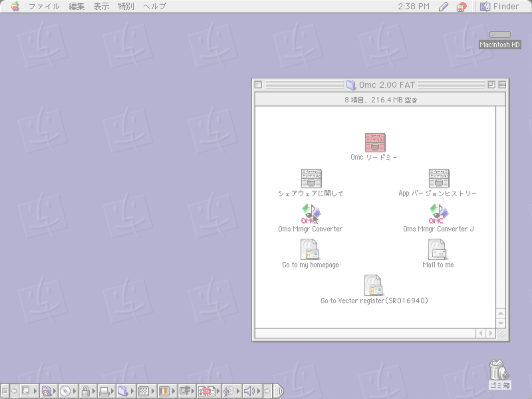This screenshot has height=399, width=532.
Task: Open the Apple menu
Action: [x=15, y=6]
